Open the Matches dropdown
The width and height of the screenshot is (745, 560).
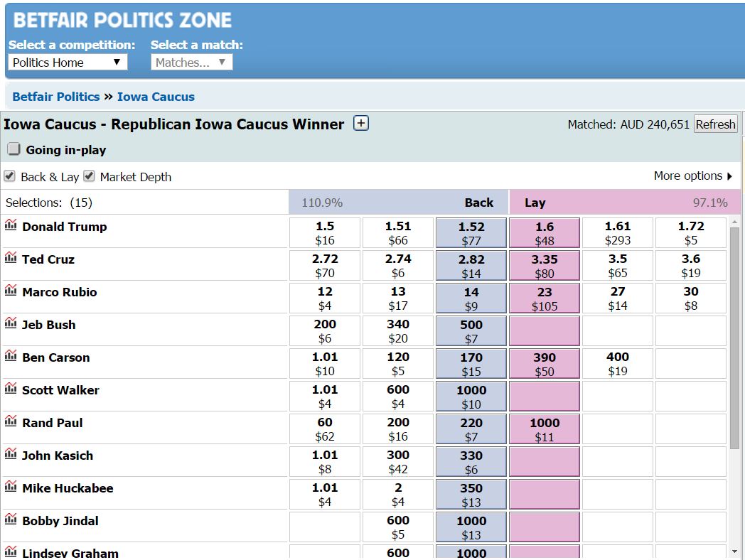coord(191,63)
